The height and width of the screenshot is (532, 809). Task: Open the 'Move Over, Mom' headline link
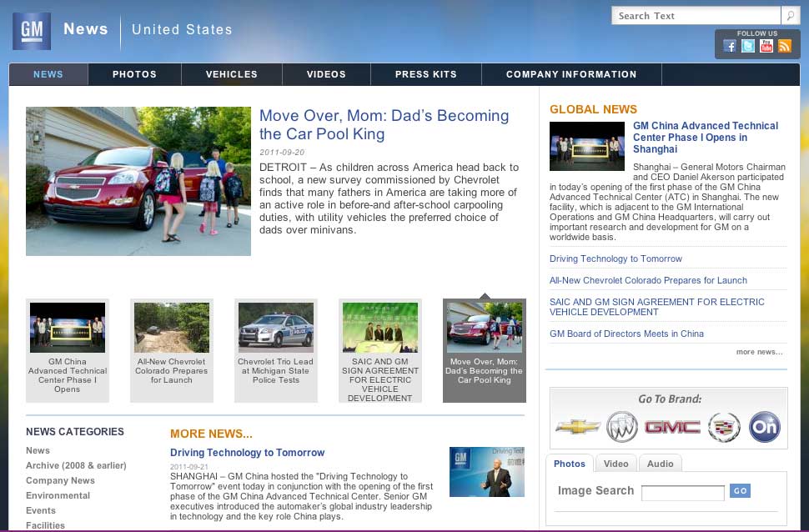(x=384, y=125)
